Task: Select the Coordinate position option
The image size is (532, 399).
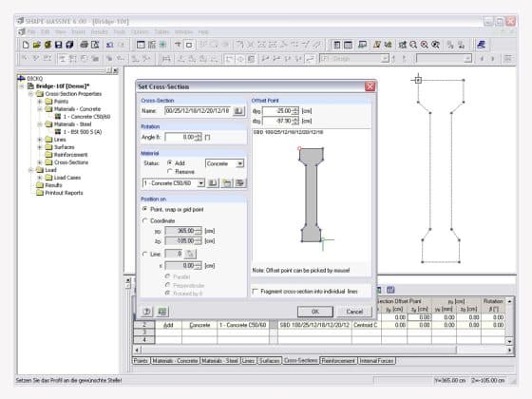Action: 144,220
